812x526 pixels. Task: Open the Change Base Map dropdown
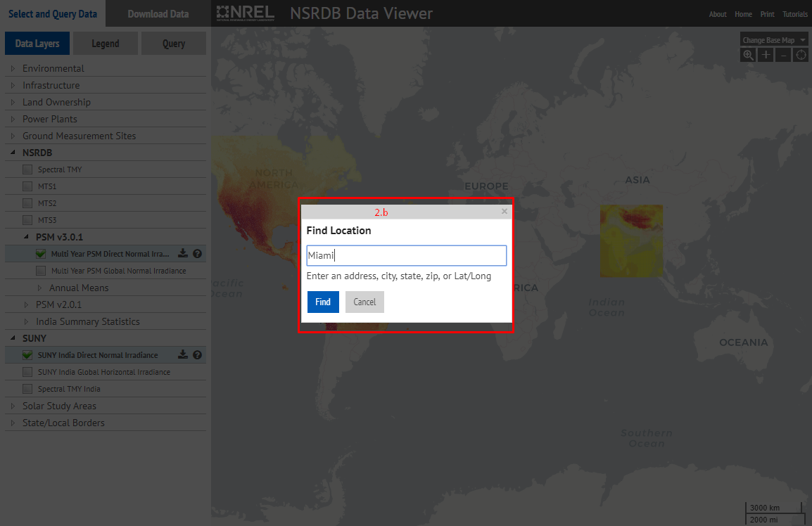[774, 40]
